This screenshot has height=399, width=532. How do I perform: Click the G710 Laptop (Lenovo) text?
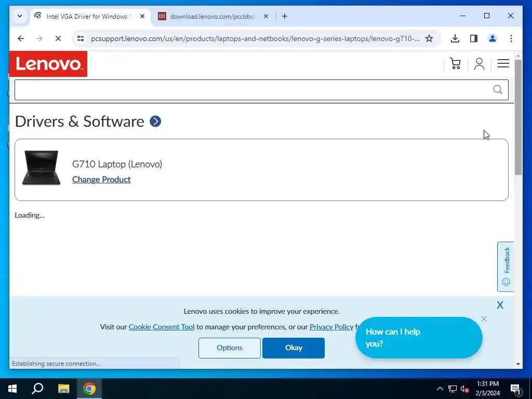117,164
